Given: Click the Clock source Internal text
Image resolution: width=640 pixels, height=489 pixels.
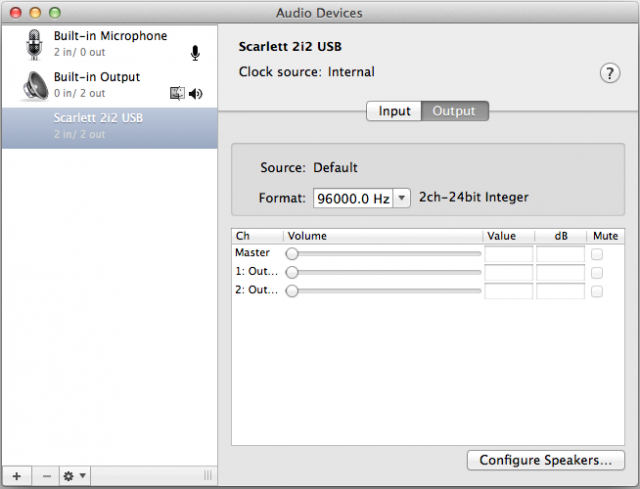Looking at the screenshot, I should point(307,72).
